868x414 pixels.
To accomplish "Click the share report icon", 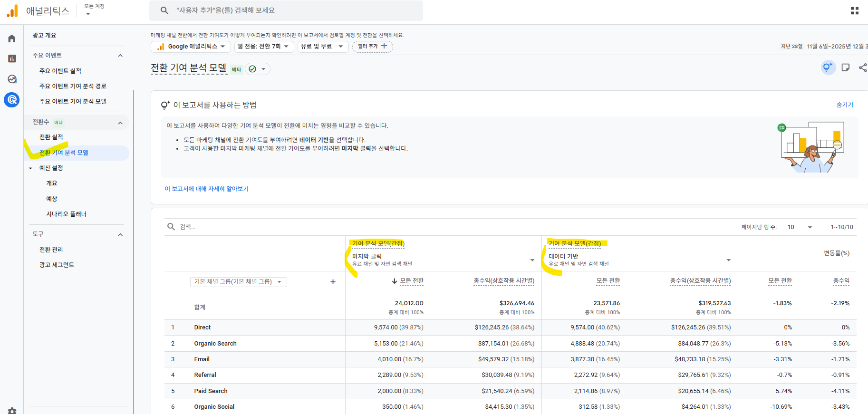I will [863, 67].
